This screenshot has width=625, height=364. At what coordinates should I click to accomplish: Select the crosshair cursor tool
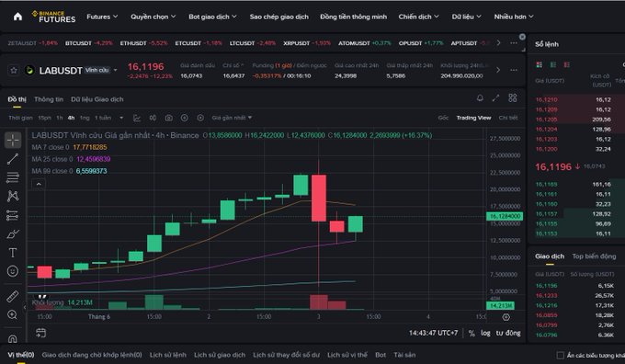(x=13, y=140)
